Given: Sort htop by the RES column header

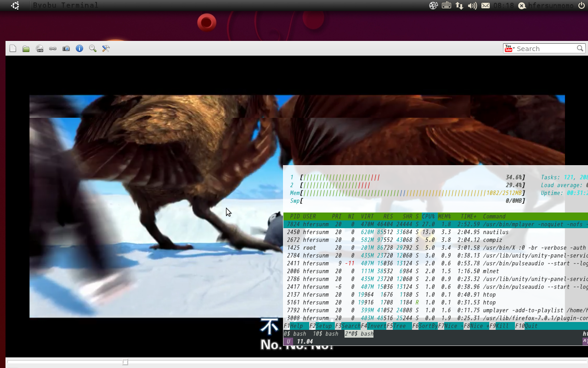Looking at the screenshot, I should [388, 216].
